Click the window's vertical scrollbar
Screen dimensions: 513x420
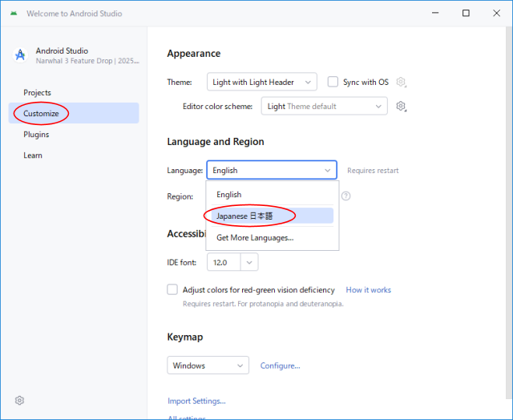(509, 212)
